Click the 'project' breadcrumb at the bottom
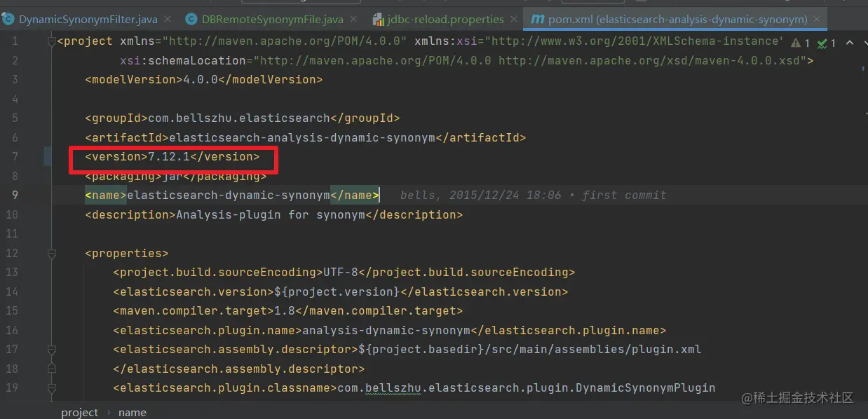The height and width of the screenshot is (419, 868). click(x=79, y=412)
